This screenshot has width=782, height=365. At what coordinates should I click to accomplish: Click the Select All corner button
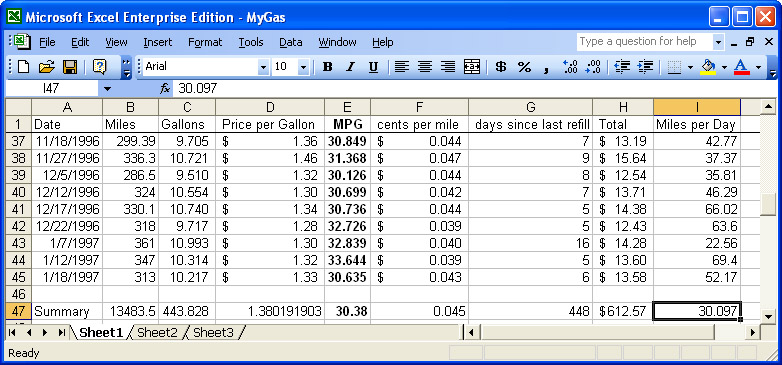pyautogui.click(x=18, y=107)
